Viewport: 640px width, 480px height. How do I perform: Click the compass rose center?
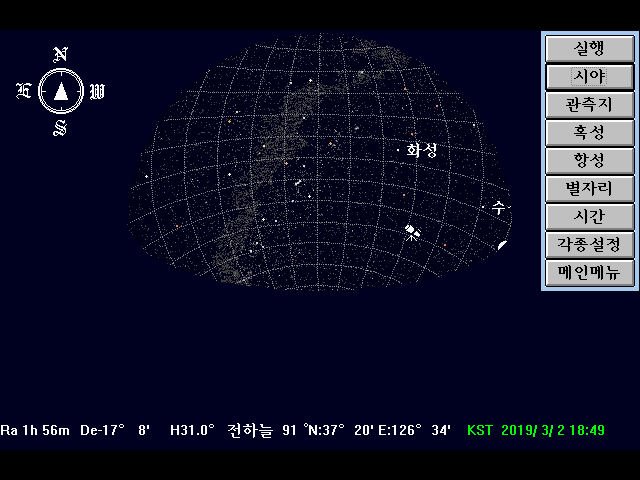(x=61, y=91)
